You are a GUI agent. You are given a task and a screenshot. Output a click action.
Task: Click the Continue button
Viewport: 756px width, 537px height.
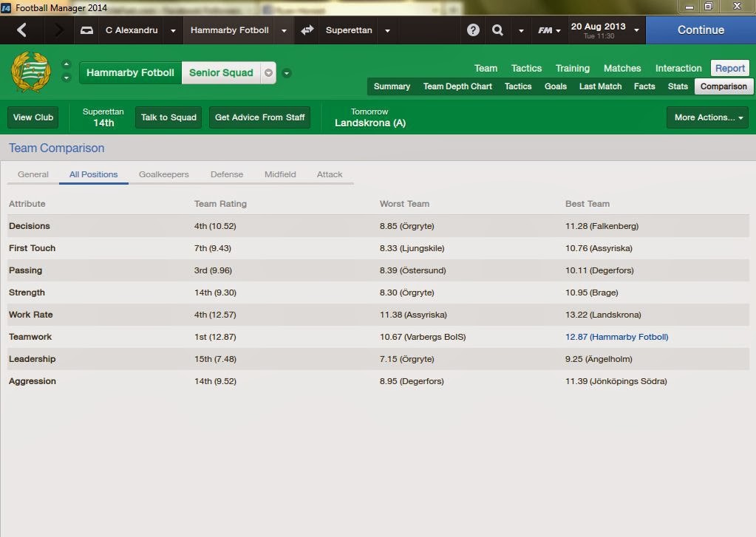click(x=701, y=30)
